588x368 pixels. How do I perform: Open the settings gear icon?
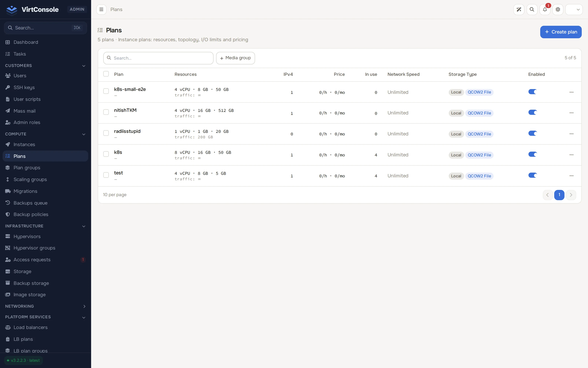(558, 10)
